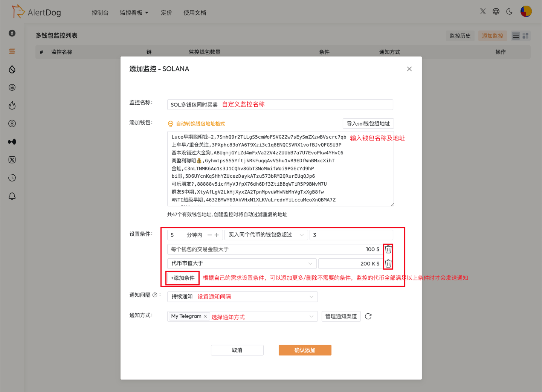Select 定价 in the top navigation
This screenshot has width=542, height=392.
click(166, 12)
